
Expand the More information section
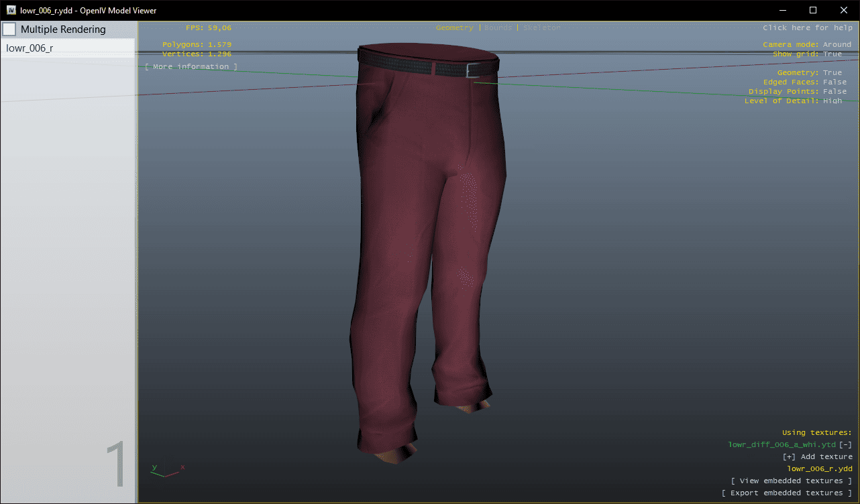tap(191, 67)
